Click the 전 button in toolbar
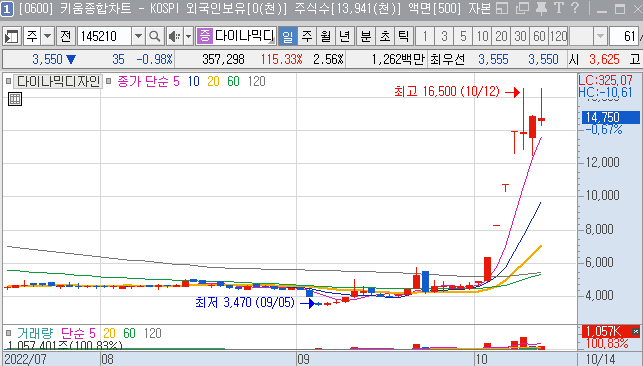Screen dimensions: 643x366 point(66,36)
